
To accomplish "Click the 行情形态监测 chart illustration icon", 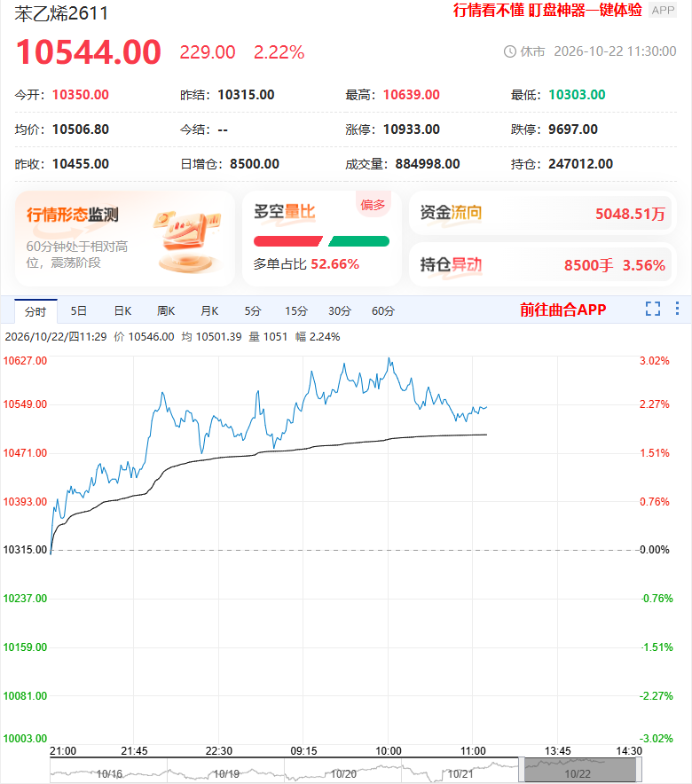I will (187, 241).
